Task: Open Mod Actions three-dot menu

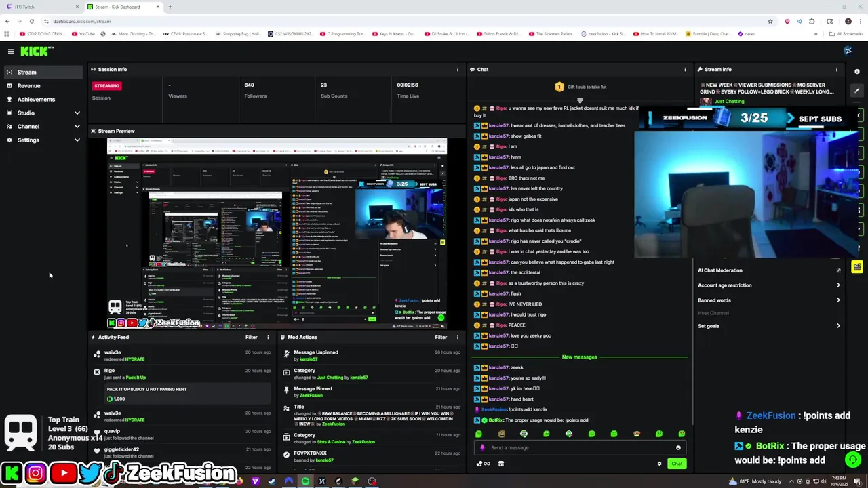Action: click(457, 337)
